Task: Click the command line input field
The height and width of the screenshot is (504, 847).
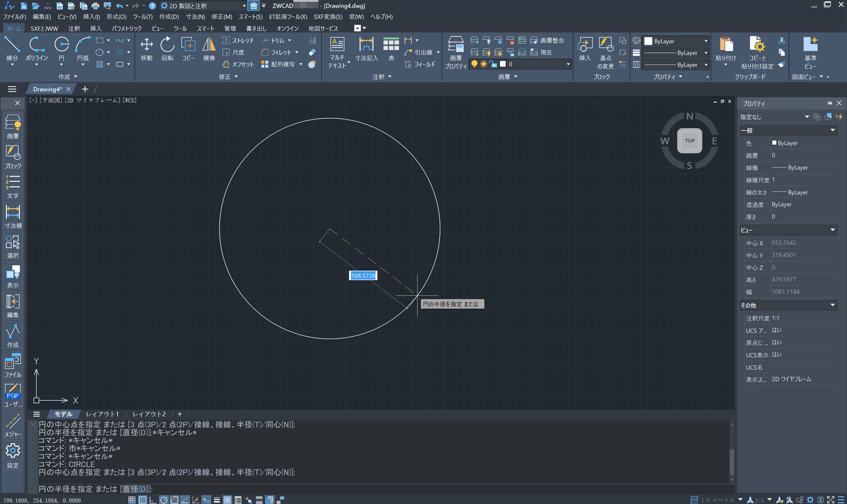Action: tap(384, 489)
